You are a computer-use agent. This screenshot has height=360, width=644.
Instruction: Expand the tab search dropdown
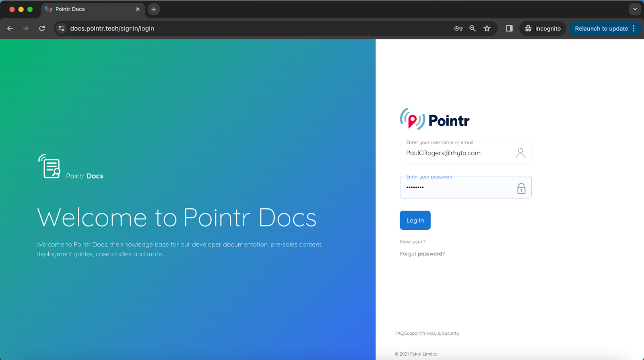(635, 9)
